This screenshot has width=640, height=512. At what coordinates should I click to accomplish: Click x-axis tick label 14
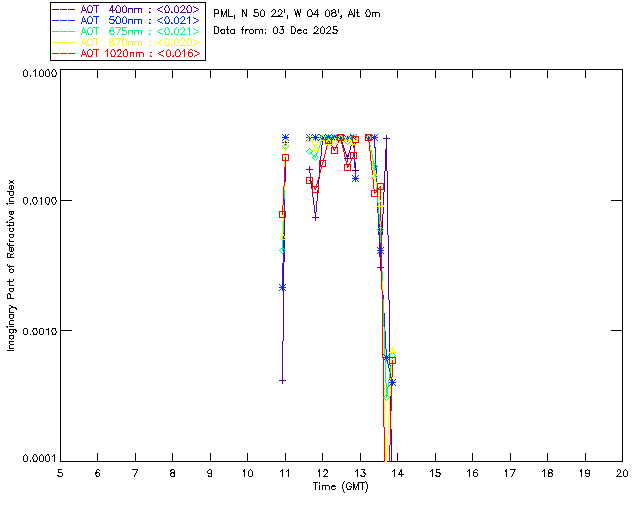(x=398, y=473)
